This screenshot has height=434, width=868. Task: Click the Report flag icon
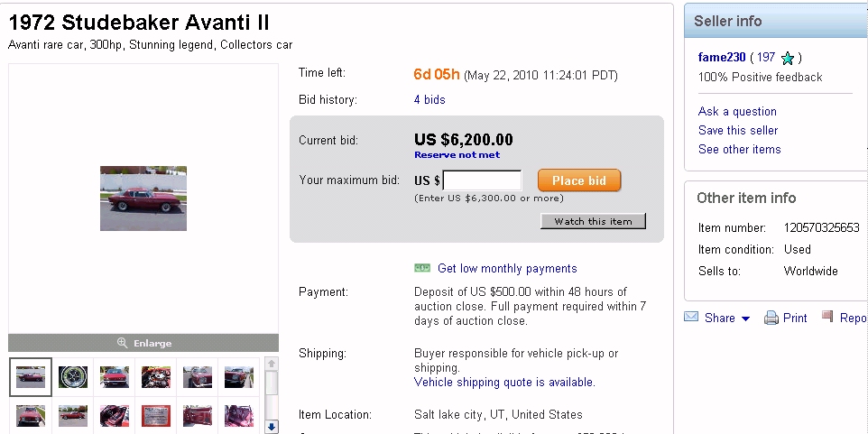[827, 317]
